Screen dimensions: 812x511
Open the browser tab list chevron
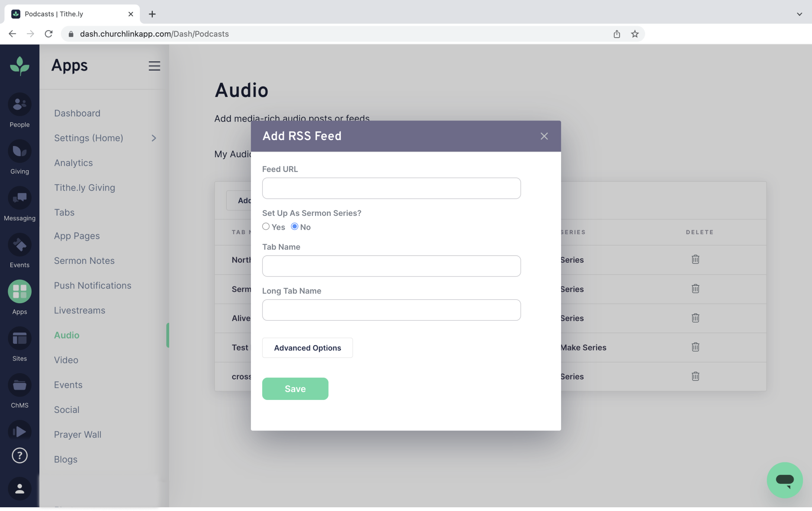(x=799, y=14)
